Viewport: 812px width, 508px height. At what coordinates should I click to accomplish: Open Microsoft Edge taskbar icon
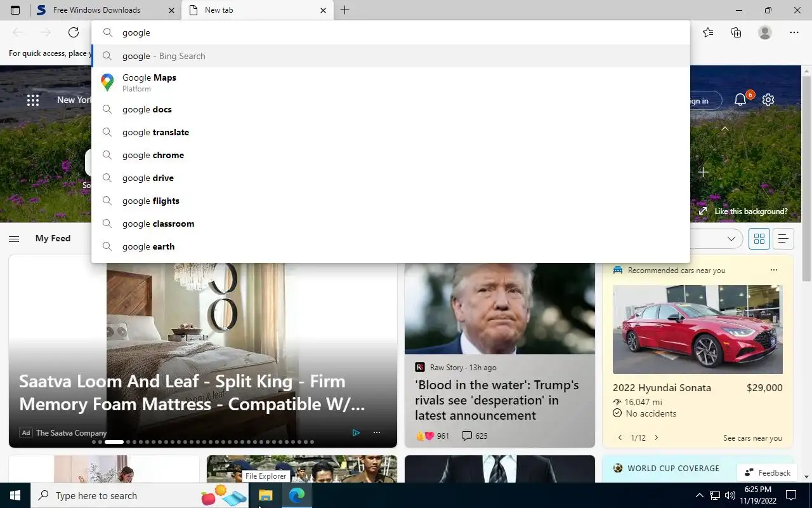tap(297, 495)
